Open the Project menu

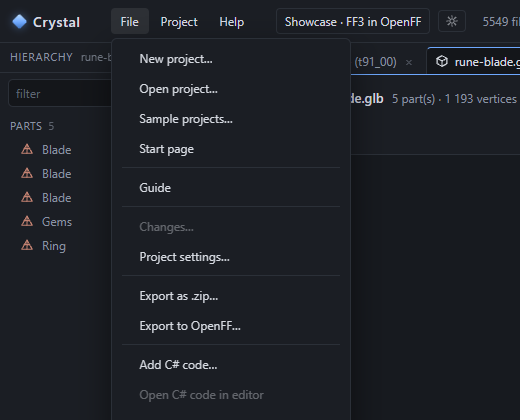coord(179,22)
